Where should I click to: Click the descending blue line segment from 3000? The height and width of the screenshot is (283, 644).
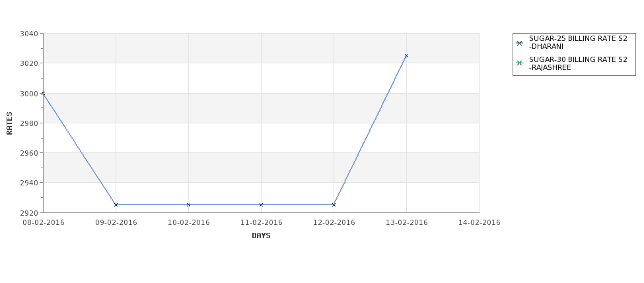click(x=79, y=149)
